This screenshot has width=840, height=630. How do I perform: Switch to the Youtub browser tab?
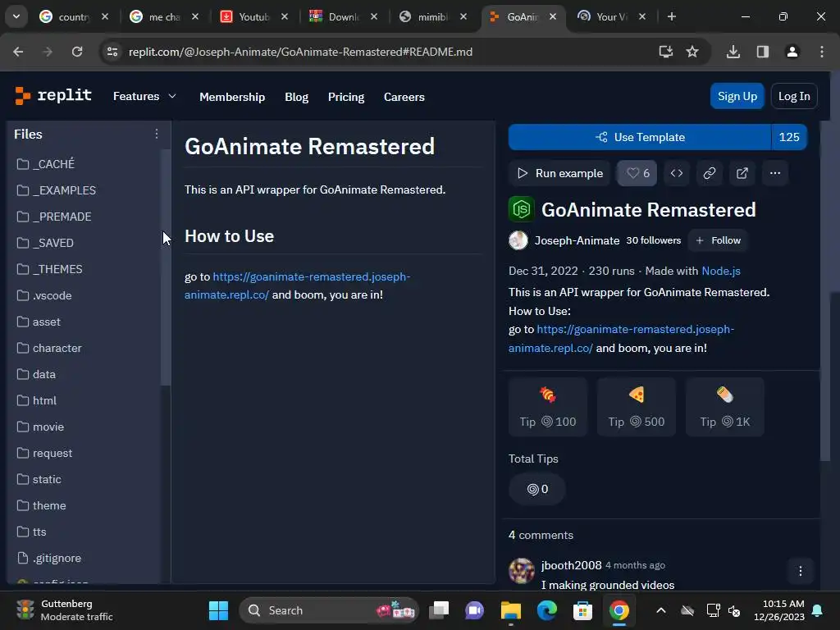pyautogui.click(x=254, y=16)
